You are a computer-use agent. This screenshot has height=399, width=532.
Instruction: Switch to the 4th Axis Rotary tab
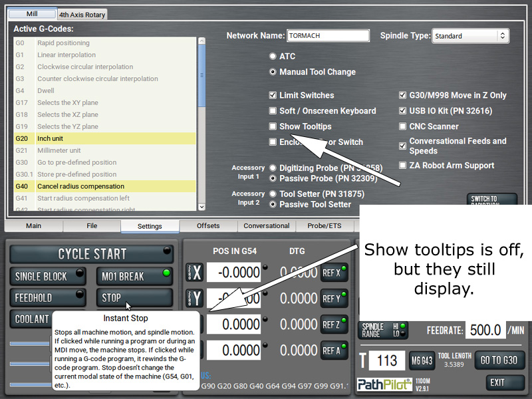tap(82, 14)
